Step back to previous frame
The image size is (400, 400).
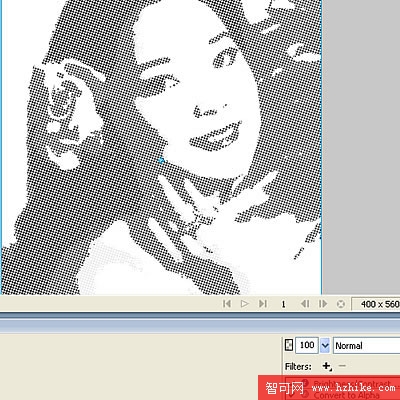tap(305, 304)
